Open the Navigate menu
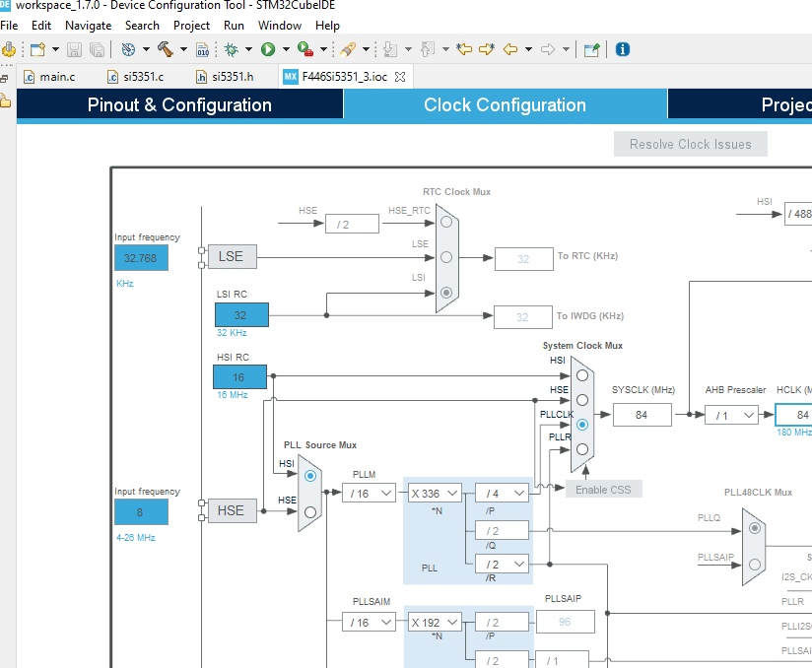 click(x=88, y=26)
